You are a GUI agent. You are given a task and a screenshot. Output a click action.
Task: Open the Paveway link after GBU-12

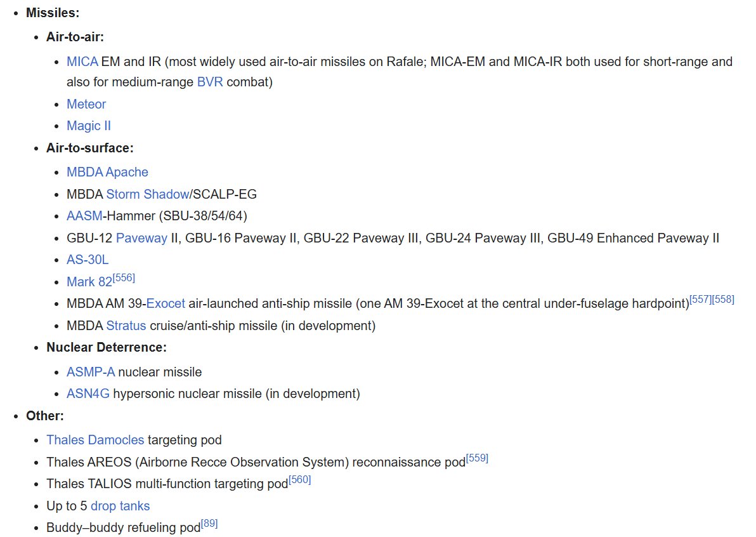coord(142,238)
